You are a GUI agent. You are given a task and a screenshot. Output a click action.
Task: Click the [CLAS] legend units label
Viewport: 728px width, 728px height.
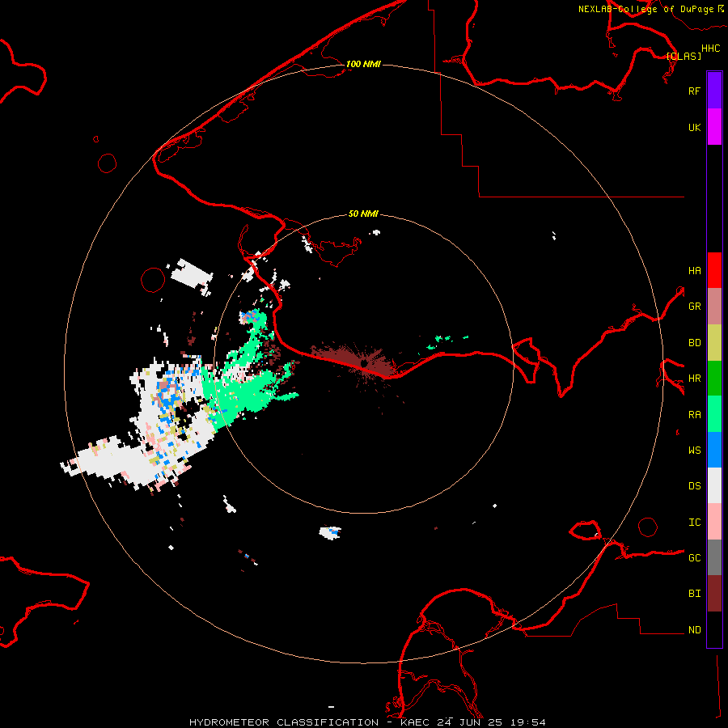pyautogui.click(x=684, y=56)
